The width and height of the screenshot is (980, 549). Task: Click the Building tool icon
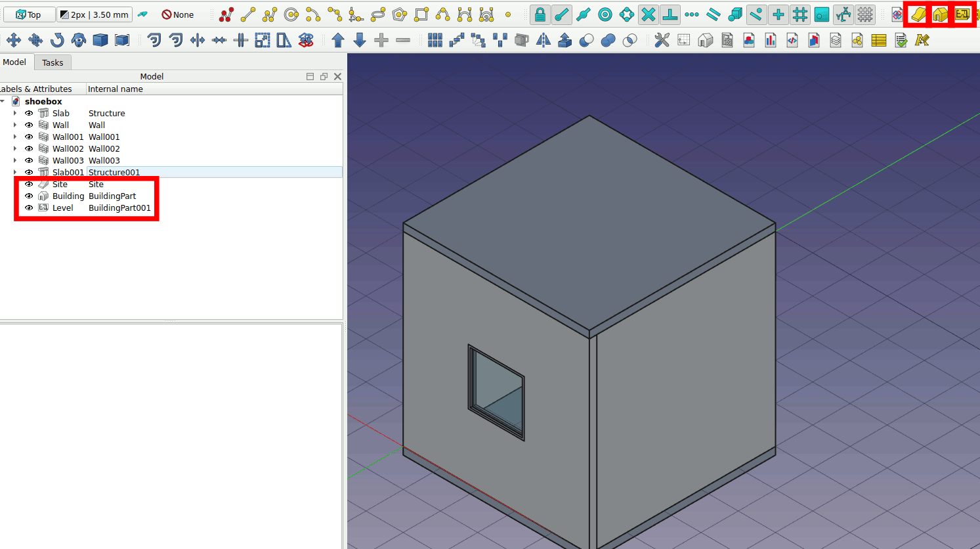[x=940, y=14]
